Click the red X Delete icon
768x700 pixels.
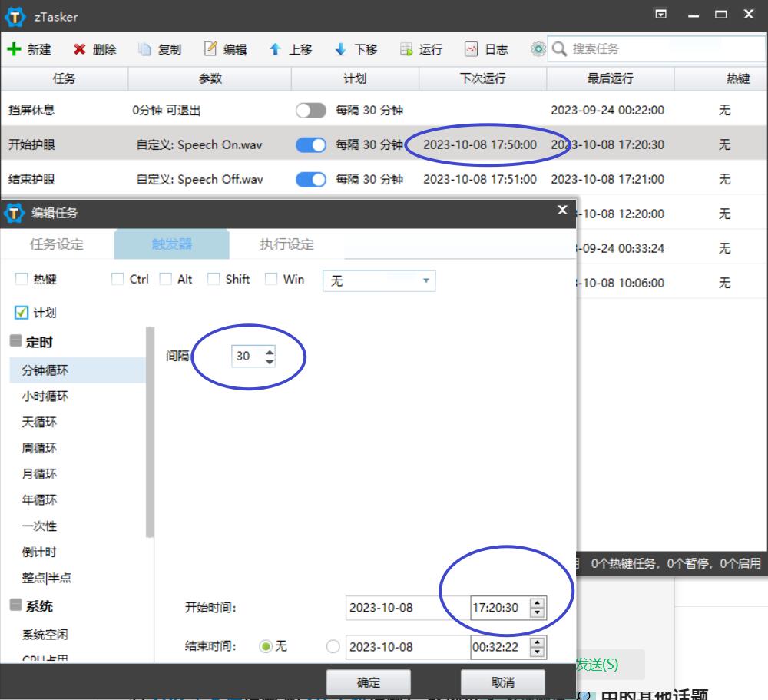point(80,49)
